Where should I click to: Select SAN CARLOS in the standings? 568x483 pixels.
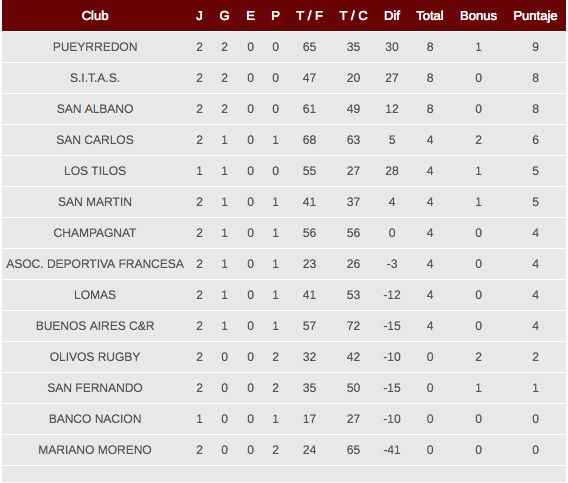point(95,140)
